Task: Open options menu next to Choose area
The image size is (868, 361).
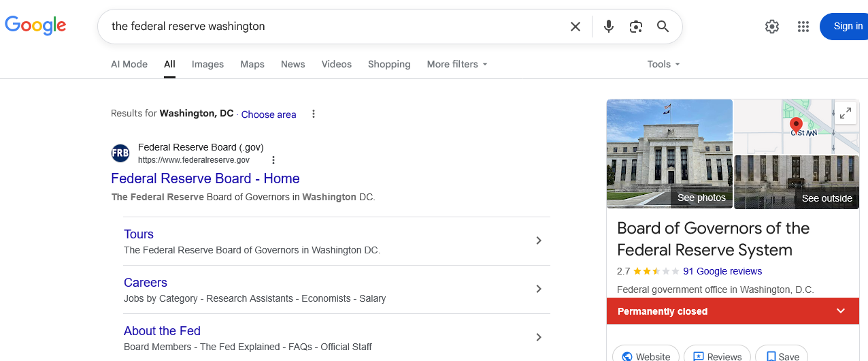Action: 314,114
